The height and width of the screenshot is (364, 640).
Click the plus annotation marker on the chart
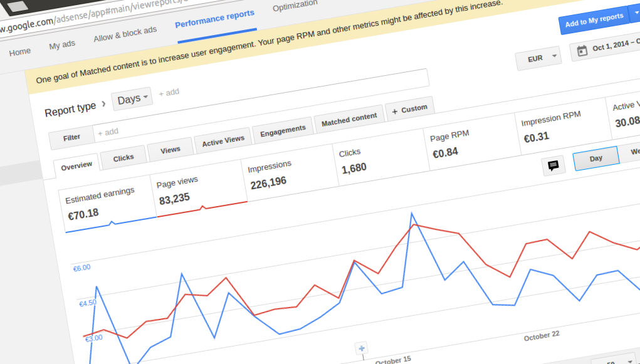tap(361, 348)
